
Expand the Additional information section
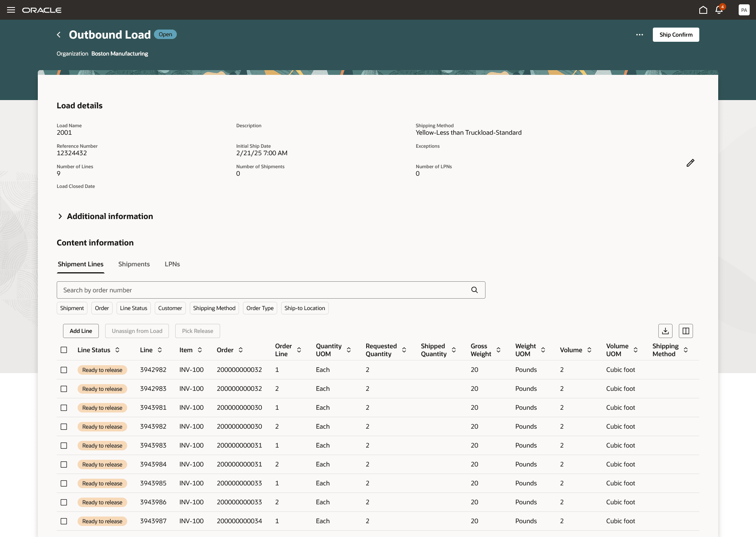coord(60,216)
